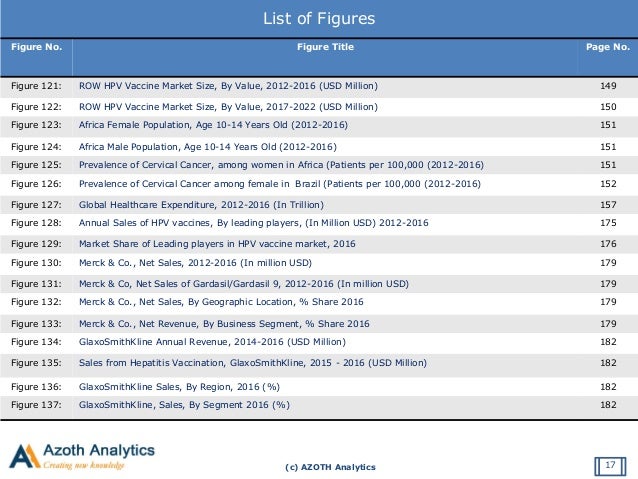The image size is (638, 479).
Task: Click the "Creating new knowledge" tagline
Action: (x=83, y=465)
